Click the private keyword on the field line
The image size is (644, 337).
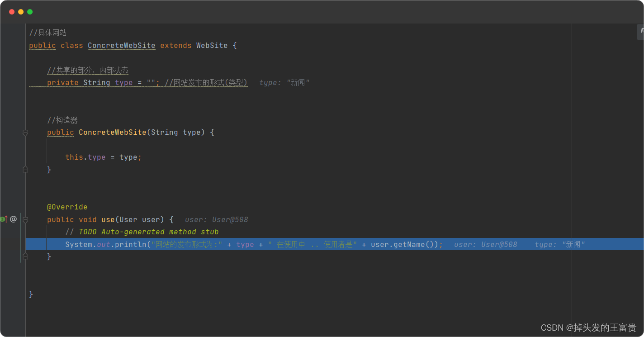[63, 82]
